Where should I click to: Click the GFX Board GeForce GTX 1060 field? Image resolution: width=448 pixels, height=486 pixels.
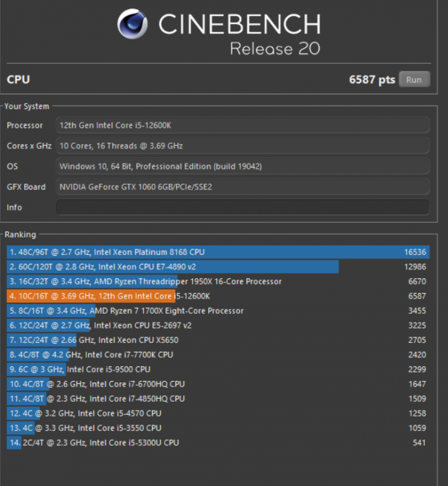[242, 187]
